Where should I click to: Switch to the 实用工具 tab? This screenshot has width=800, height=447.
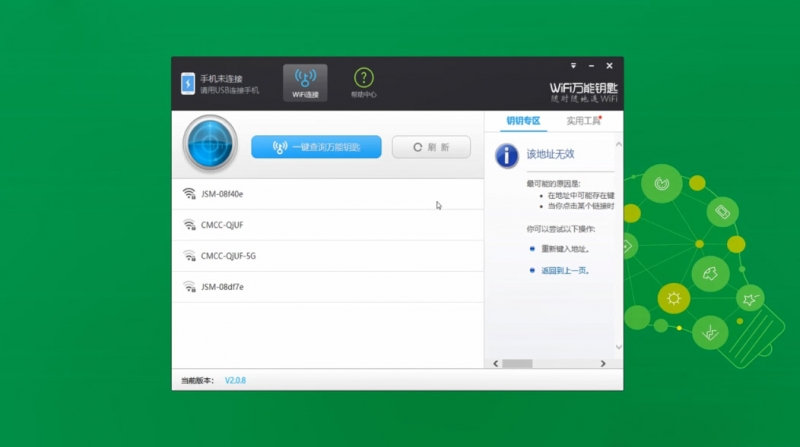pyautogui.click(x=584, y=121)
